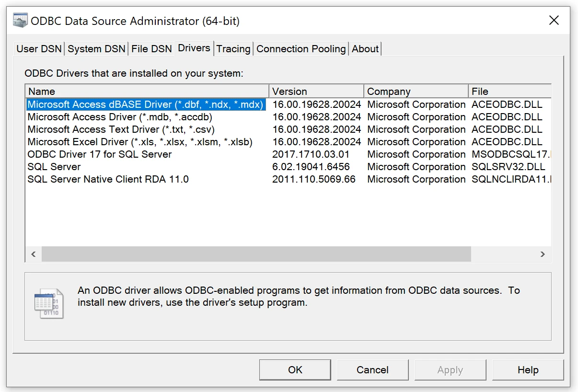The width and height of the screenshot is (578, 392).
Task: Click version 16.00.19628.20024 in Access Driver (*.mdb) row
Action: 317,117
